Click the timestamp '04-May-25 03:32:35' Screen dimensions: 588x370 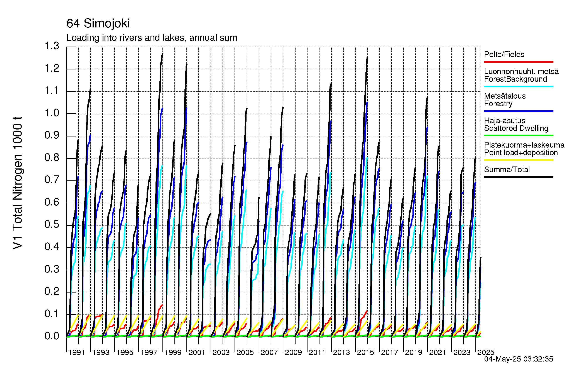pyautogui.click(x=519, y=359)
